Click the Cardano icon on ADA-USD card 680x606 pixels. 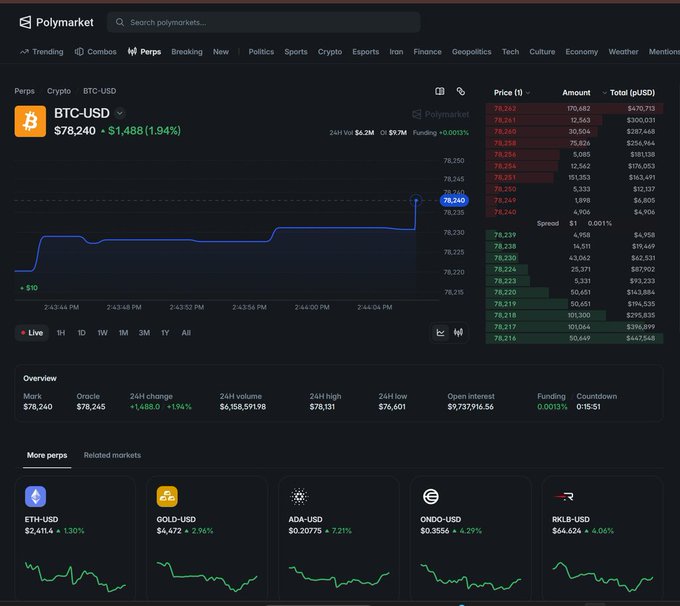pos(299,497)
